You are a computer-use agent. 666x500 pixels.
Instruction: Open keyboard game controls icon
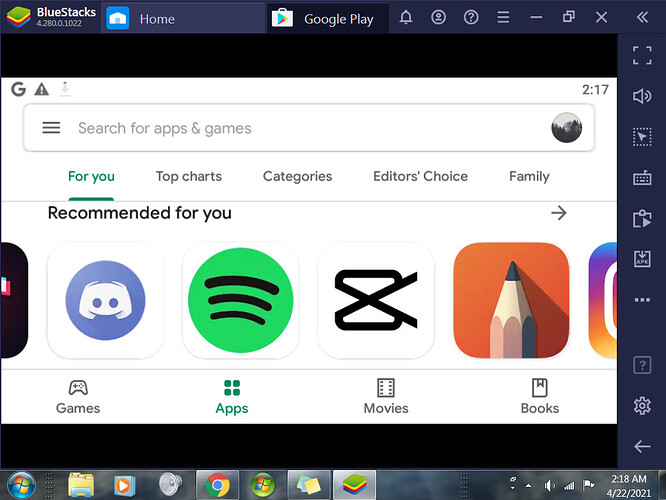[642, 178]
